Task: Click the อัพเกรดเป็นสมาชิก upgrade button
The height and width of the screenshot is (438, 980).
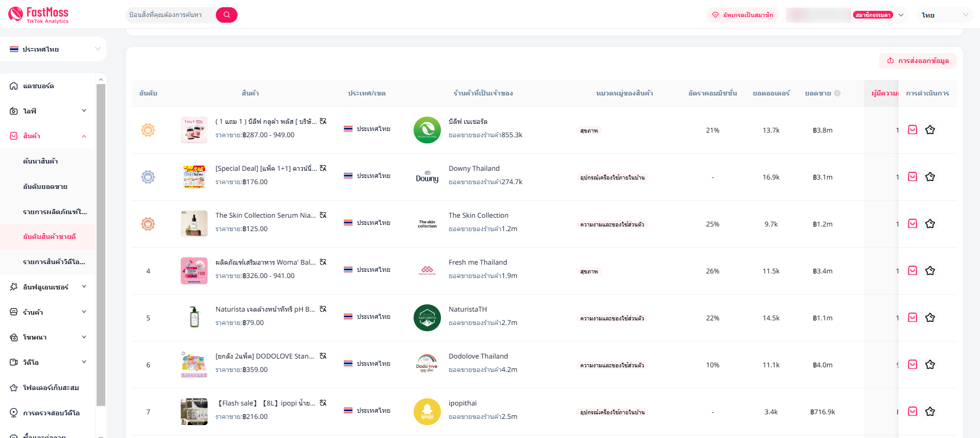Action: (x=742, y=15)
